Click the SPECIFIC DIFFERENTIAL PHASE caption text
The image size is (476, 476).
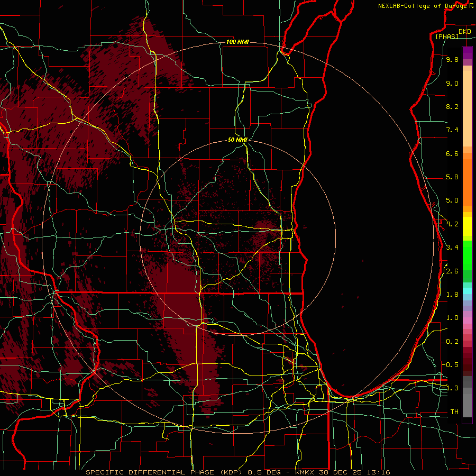click(150, 472)
